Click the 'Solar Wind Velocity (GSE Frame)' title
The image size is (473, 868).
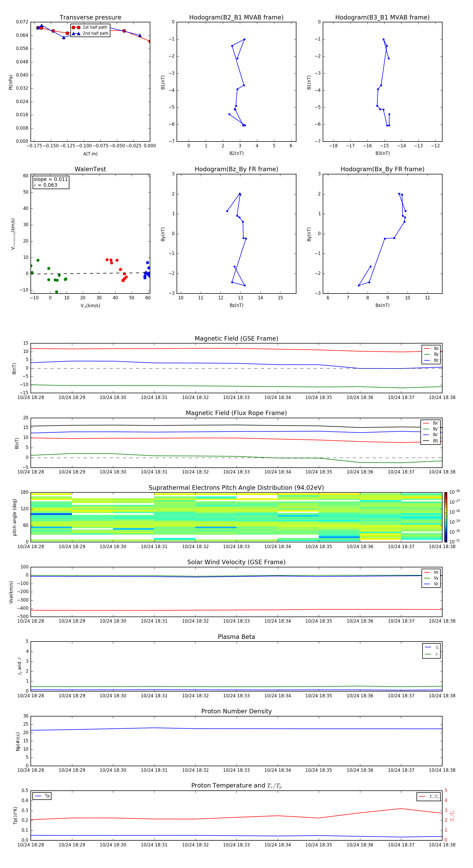(x=236, y=562)
